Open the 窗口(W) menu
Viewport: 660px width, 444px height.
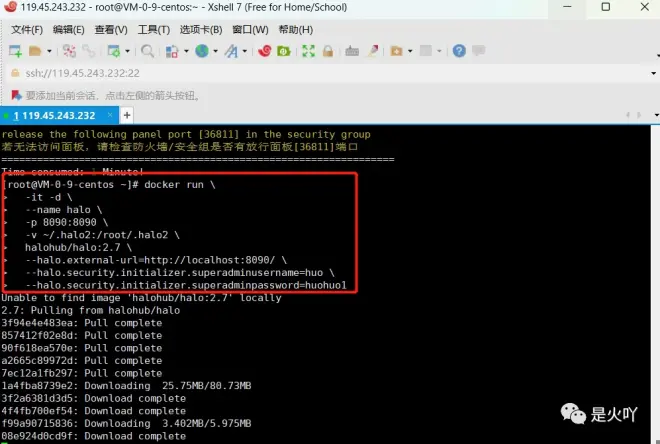click(x=250, y=30)
